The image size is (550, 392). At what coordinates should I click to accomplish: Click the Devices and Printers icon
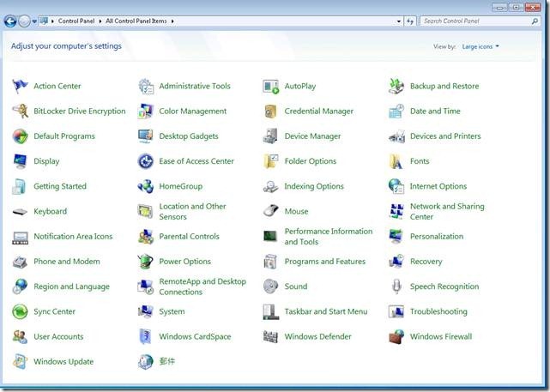(x=396, y=136)
